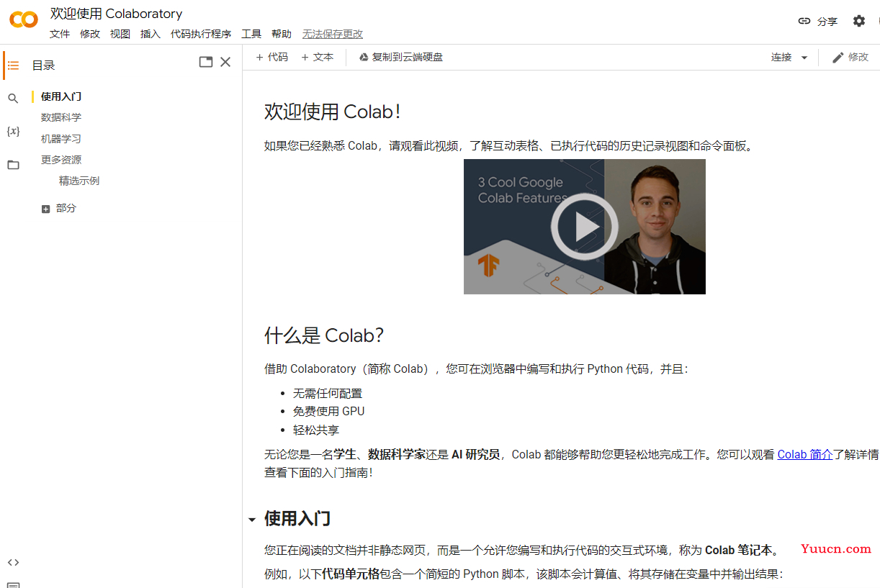Screen dimensions: 880x588
Task: Open the Colab 简介 link
Action: pyautogui.click(x=805, y=454)
